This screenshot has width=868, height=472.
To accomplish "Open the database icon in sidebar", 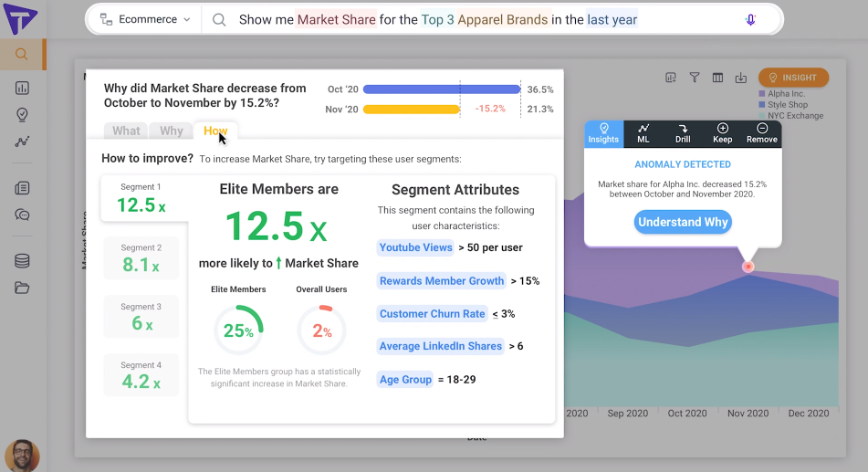I will [22, 261].
